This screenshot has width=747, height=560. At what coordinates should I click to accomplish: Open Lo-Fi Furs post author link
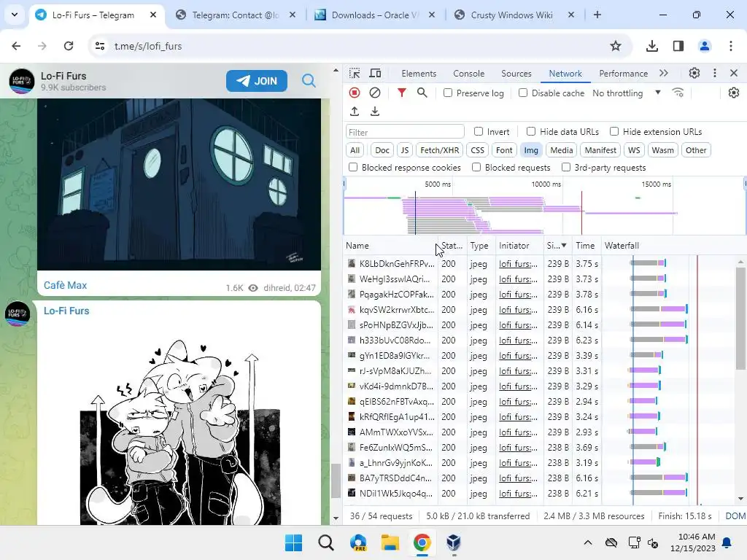click(x=66, y=311)
